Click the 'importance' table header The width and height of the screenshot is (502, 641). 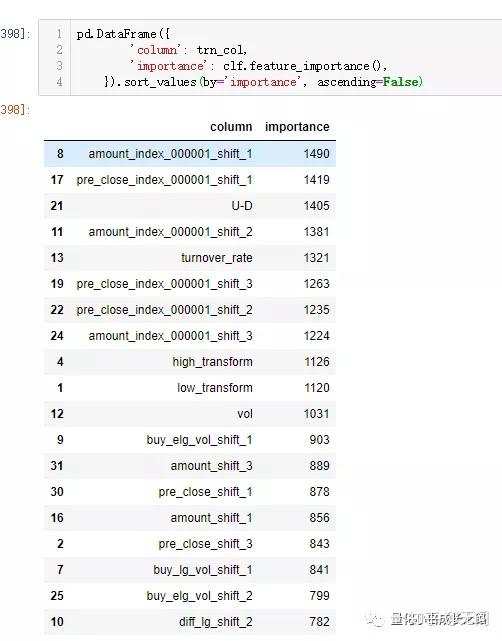297,127
